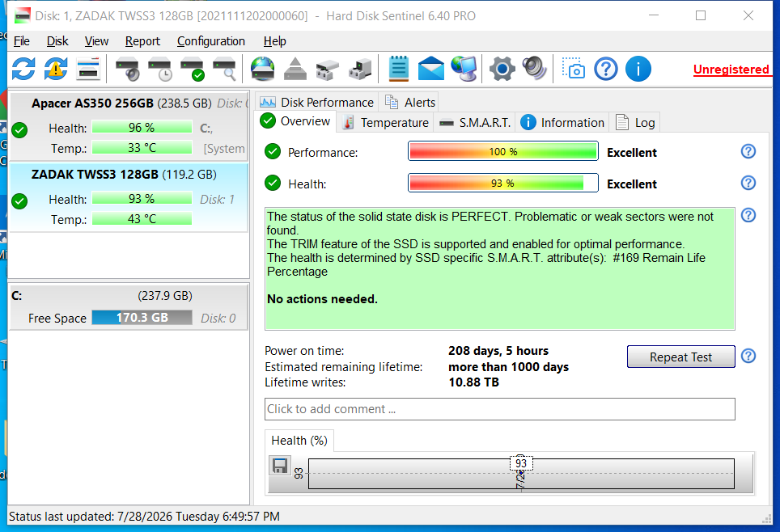Save the health graph using the floppy icon

click(x=280, y=466)
